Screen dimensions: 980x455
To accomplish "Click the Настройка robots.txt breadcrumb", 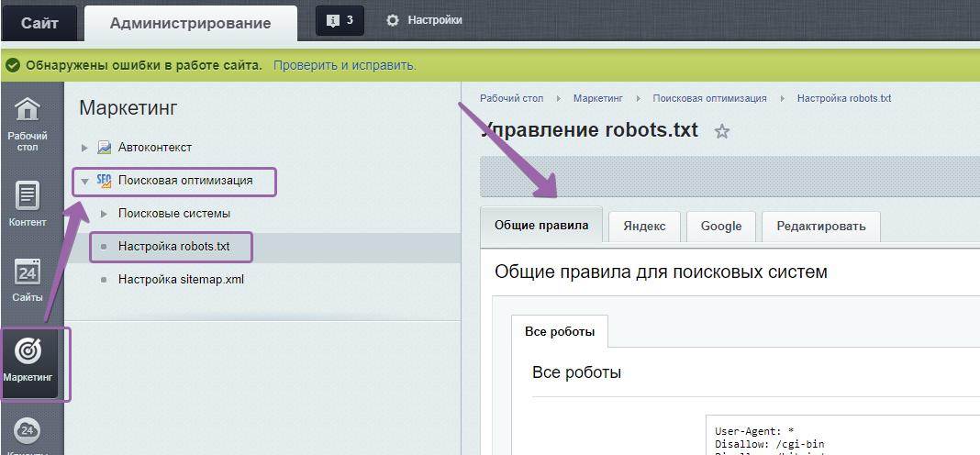I will tap(844, 99).
